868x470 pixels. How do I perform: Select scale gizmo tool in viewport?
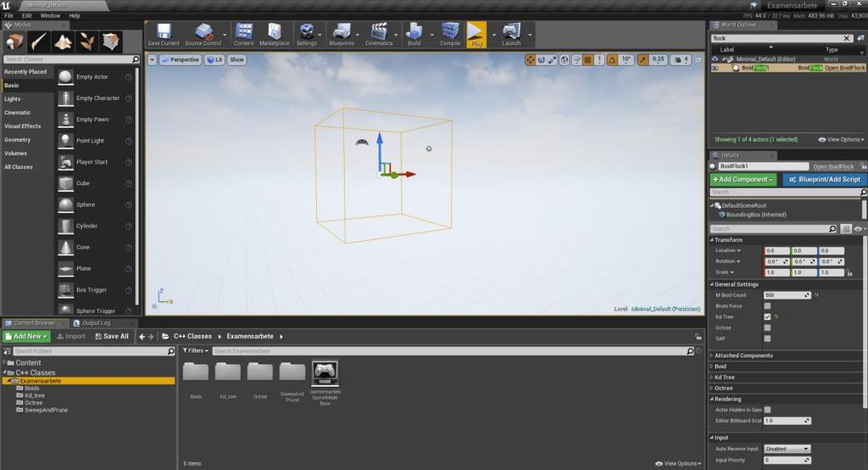coord(553,60)
